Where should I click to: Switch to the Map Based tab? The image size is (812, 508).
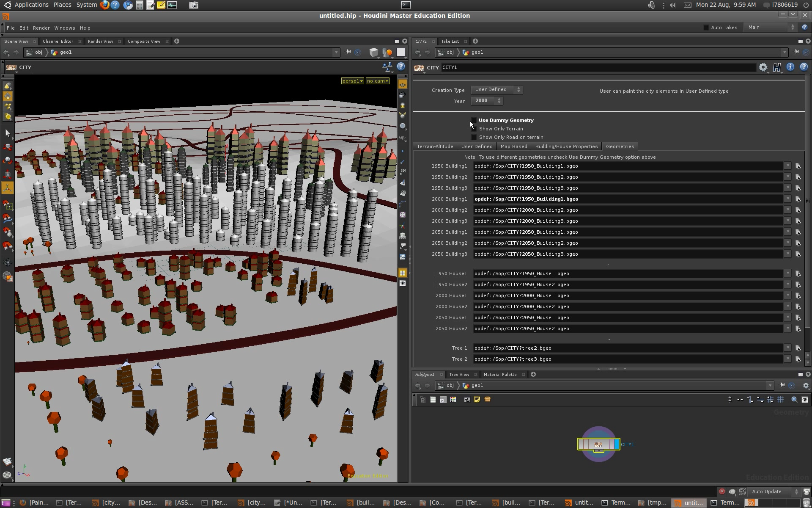point(514,146)
